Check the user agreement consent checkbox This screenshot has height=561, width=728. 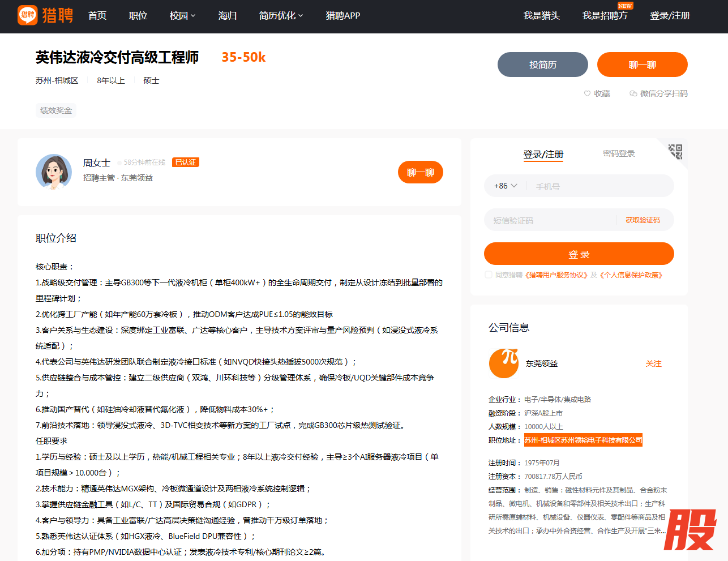point(488,275)
